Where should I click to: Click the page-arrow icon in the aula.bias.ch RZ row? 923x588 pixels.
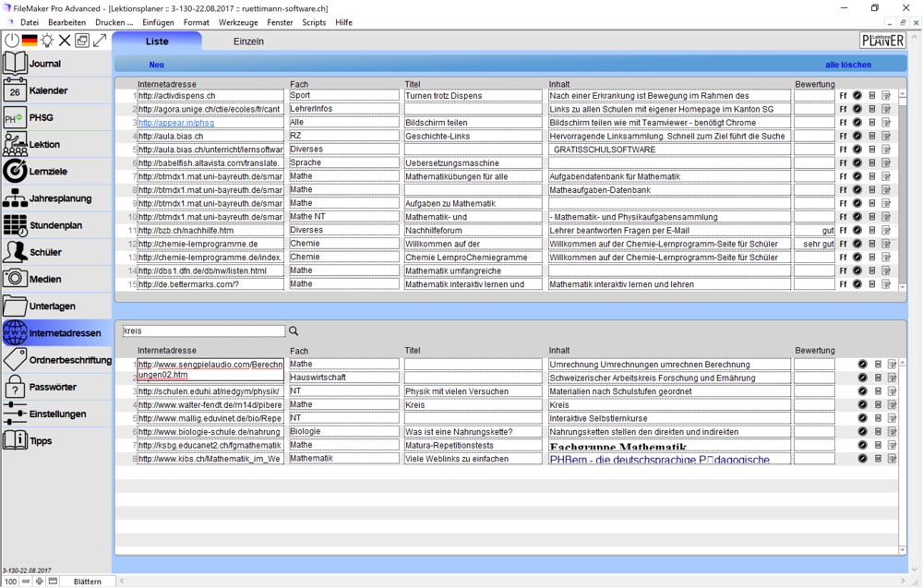tap(886, 136)
